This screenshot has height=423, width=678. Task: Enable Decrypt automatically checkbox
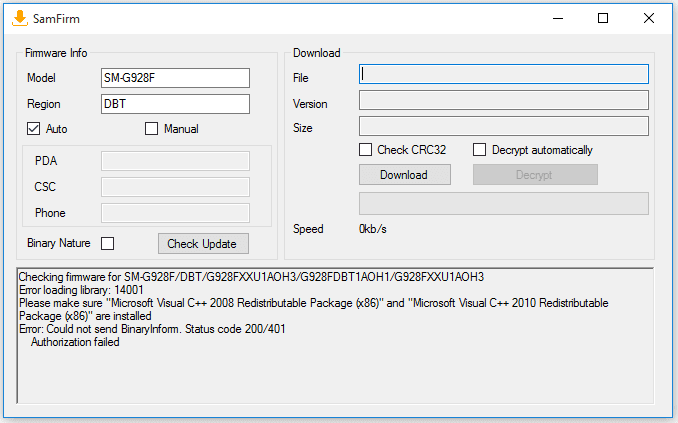(x=479, y=150)
